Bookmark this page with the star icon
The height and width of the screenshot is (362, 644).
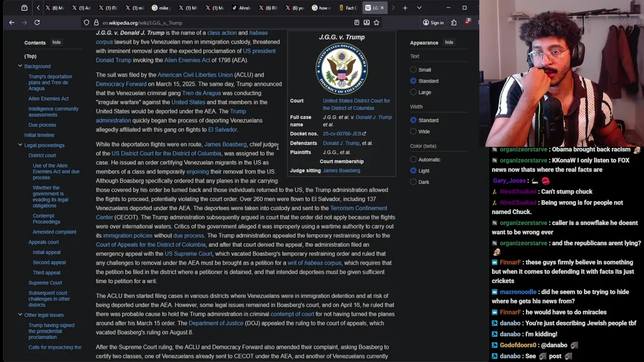(x=376, y=23)
